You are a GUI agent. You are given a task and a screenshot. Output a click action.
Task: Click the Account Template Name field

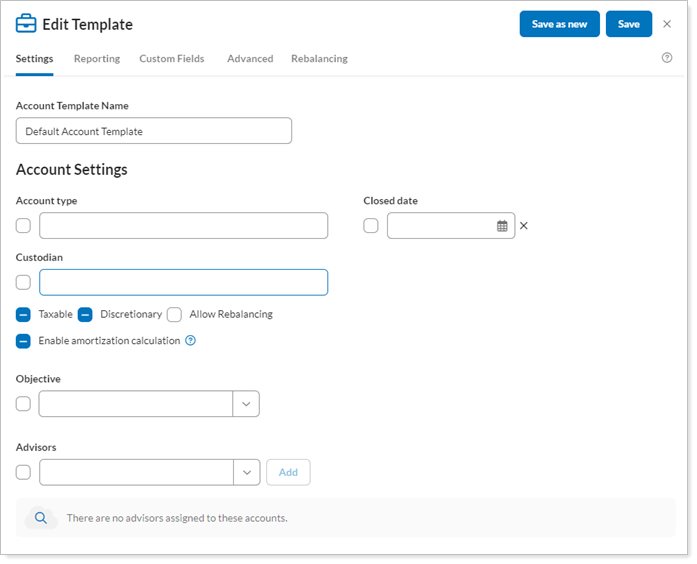click(x=154, y=131)
